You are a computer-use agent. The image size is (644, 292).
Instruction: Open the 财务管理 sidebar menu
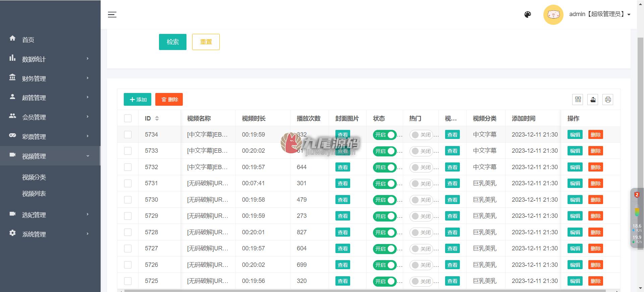click(50, 79)
